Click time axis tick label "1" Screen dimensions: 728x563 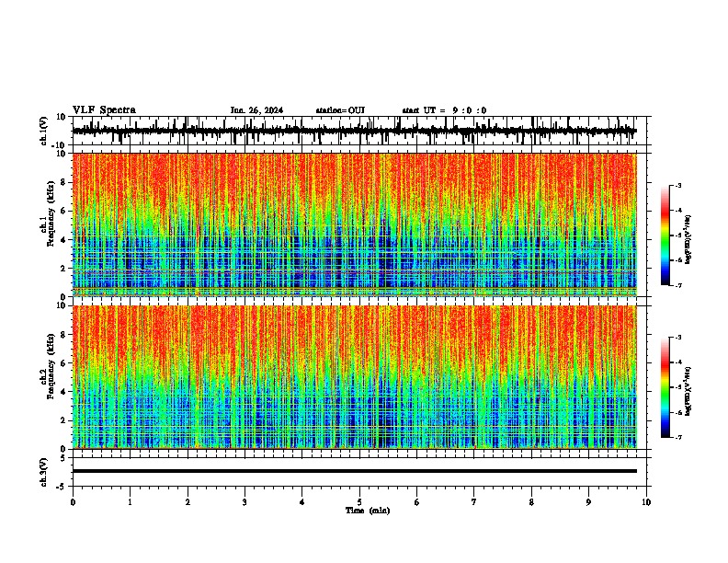coord(130,502)
